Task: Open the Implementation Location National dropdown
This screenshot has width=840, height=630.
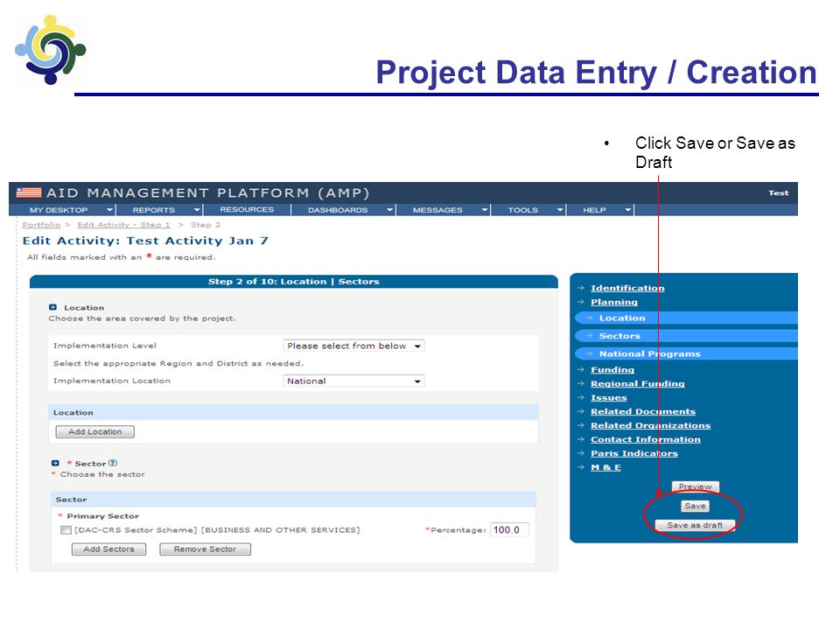Action: click(x=353, y=381)
